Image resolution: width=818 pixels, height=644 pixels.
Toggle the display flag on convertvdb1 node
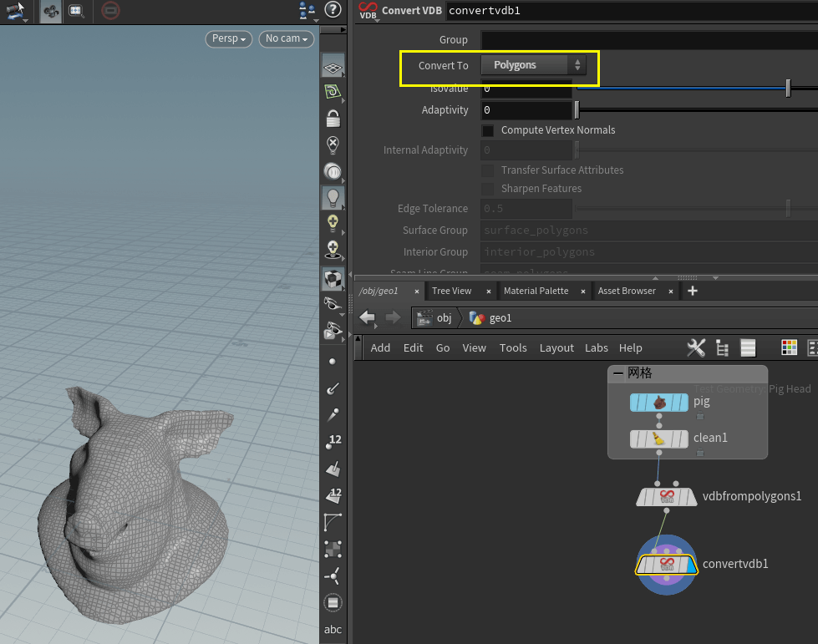coord(689,565)
